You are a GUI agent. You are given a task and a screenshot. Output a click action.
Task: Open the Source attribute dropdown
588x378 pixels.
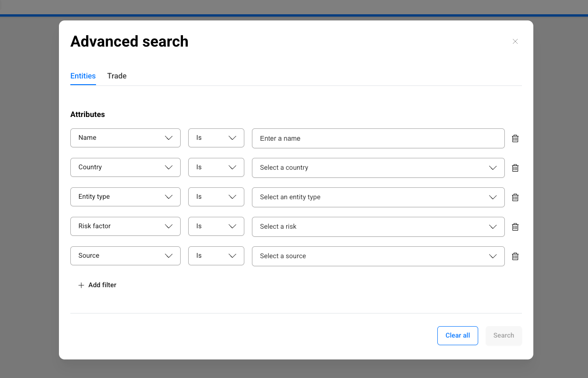pos(125,256)
